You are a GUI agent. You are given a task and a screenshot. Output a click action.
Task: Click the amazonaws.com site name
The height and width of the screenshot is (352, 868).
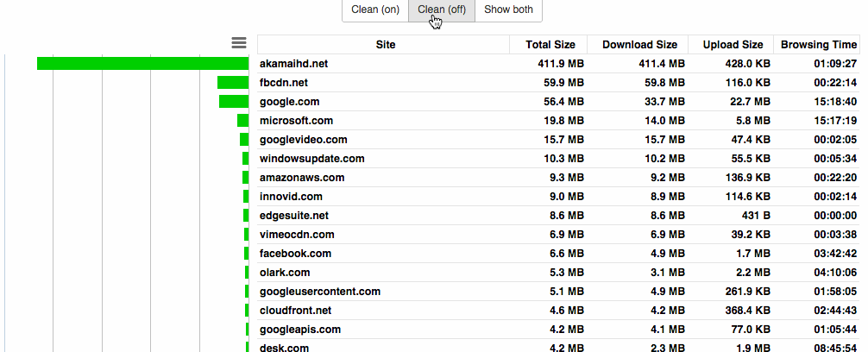coord(302,178)
